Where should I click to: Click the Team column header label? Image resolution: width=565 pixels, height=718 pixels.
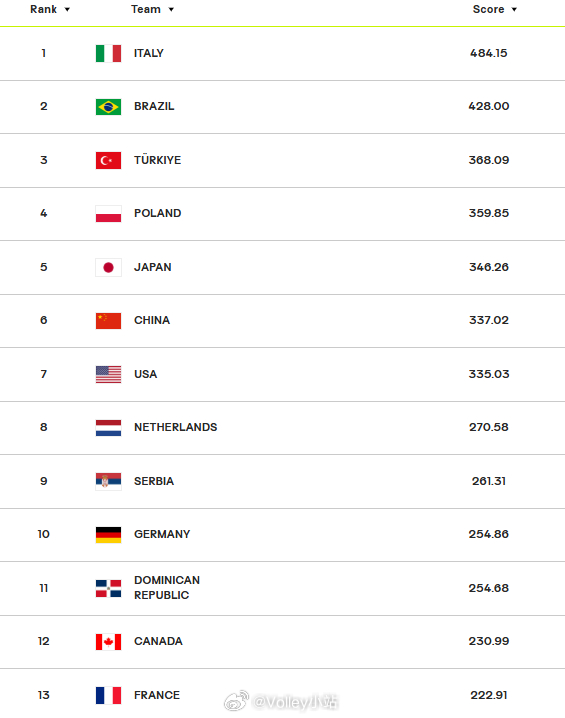coord(146,9)
